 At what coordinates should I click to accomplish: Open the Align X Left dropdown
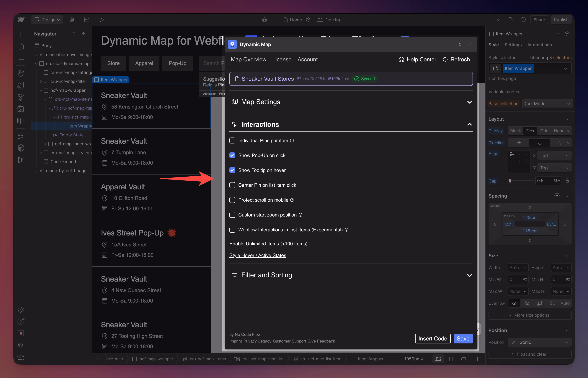coord(554,156)
